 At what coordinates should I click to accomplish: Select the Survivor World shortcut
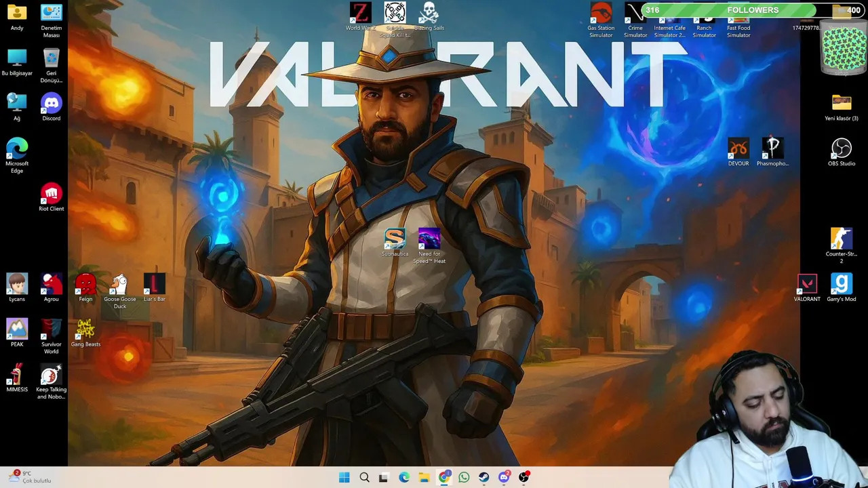coord(52,337)
